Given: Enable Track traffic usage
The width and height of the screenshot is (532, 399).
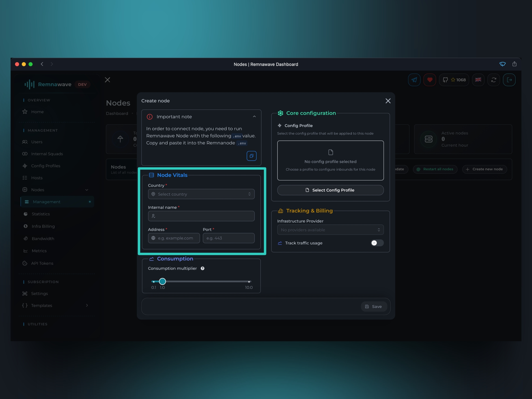Looking at the screenshot, I should pyautogui.click(x=377, y=243).
